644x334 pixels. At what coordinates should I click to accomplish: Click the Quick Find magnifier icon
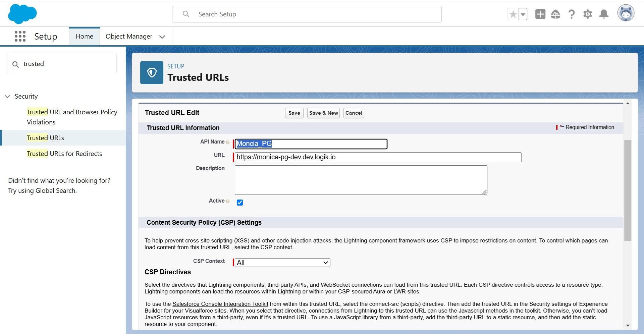coord(15,64)
